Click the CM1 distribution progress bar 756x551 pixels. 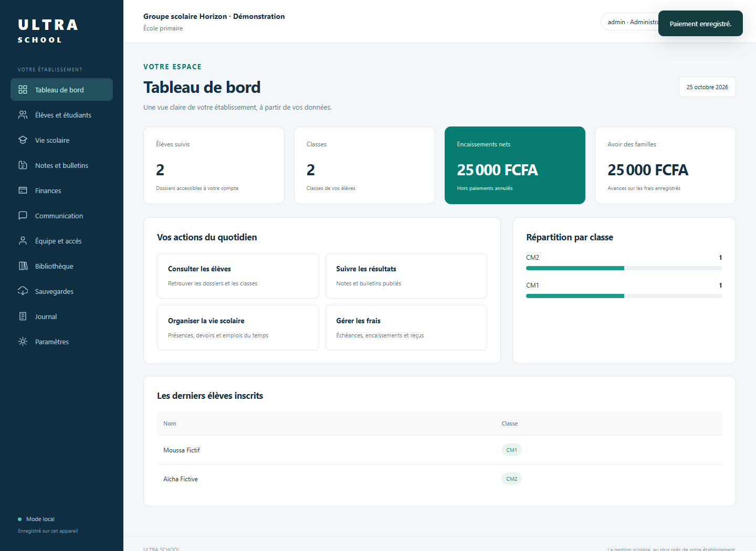[624, 296]
